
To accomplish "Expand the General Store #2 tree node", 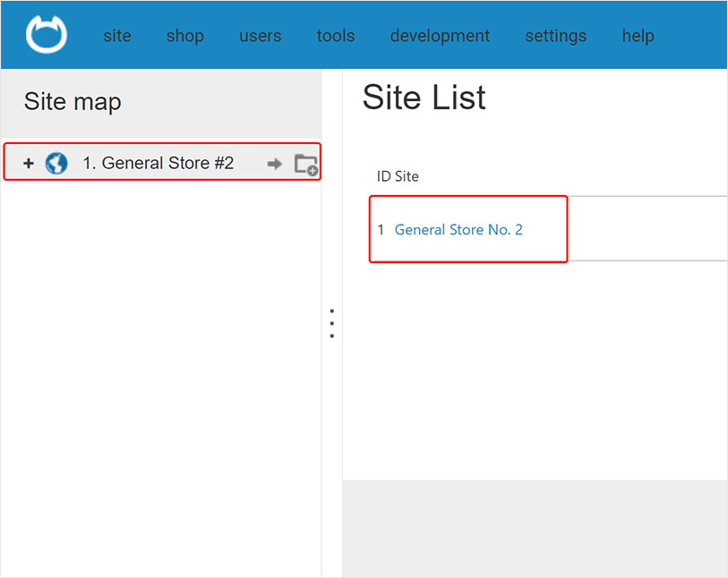I will point(29,163).
